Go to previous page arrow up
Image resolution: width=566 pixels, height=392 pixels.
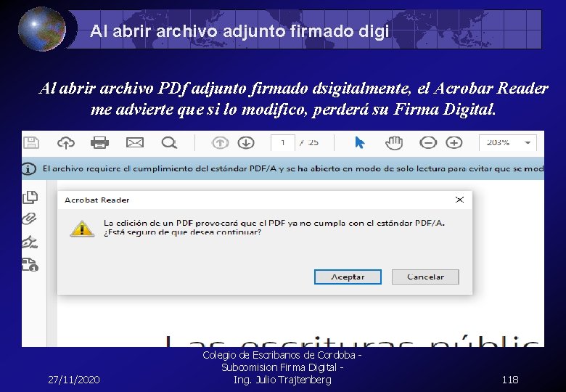point(220,143)
